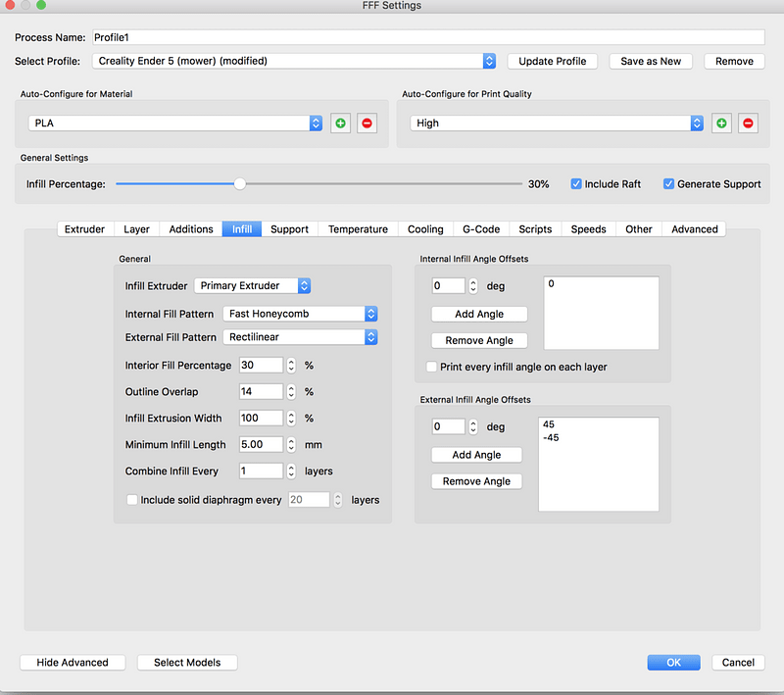Add a new material with green plus

[x=340, y=123]
